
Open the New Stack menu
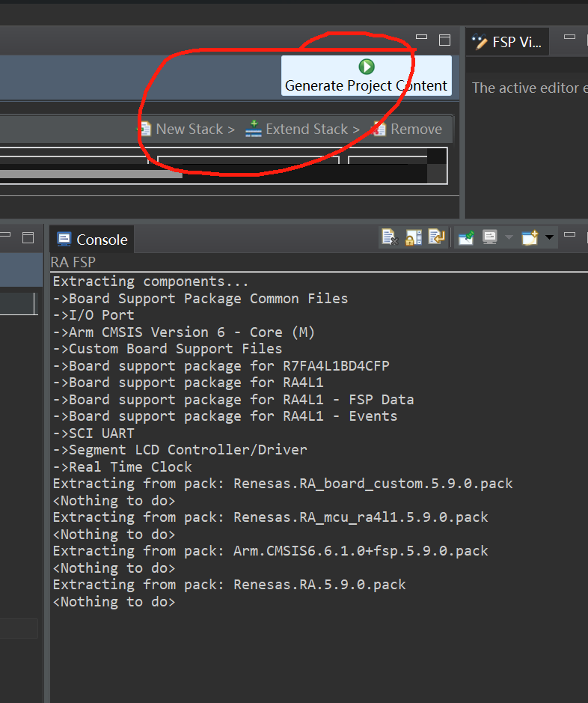point(187,129)
